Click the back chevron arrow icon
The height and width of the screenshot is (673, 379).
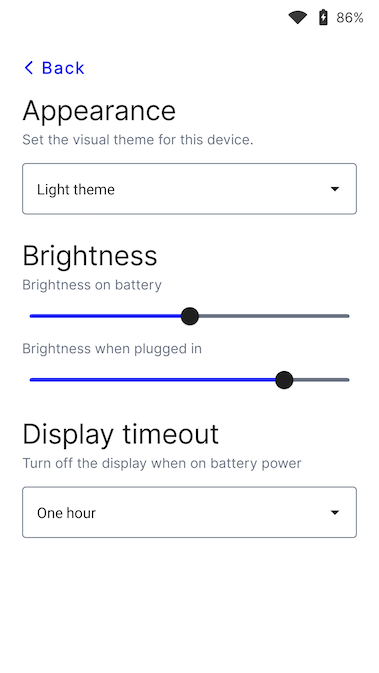click(29, 67)
